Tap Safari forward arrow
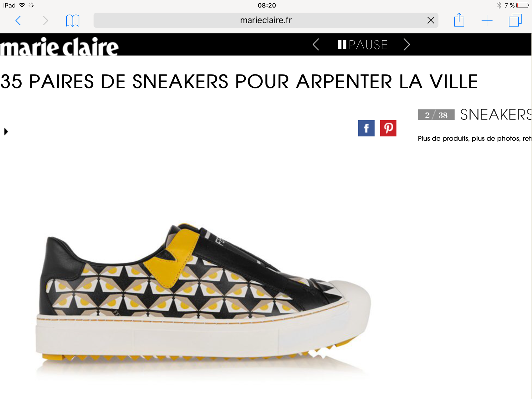This screenshot has height=399, width=532. tap(46, 21)
